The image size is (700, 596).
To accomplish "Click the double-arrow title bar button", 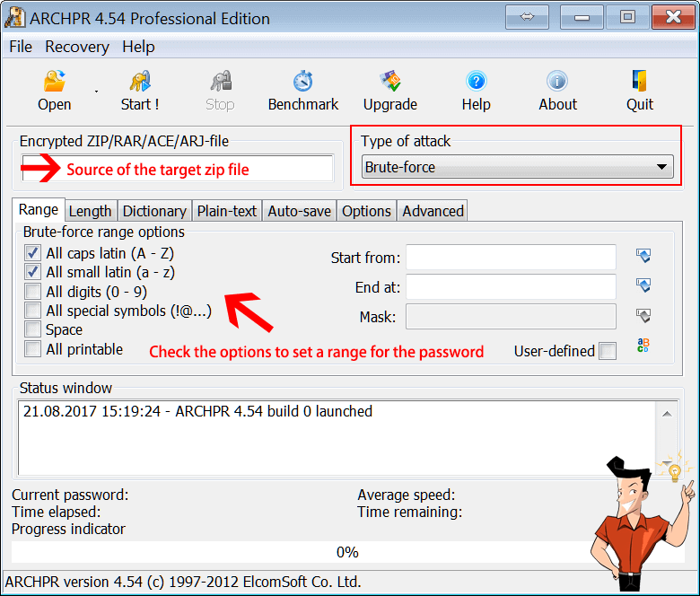I will click(x=527, y=17).
